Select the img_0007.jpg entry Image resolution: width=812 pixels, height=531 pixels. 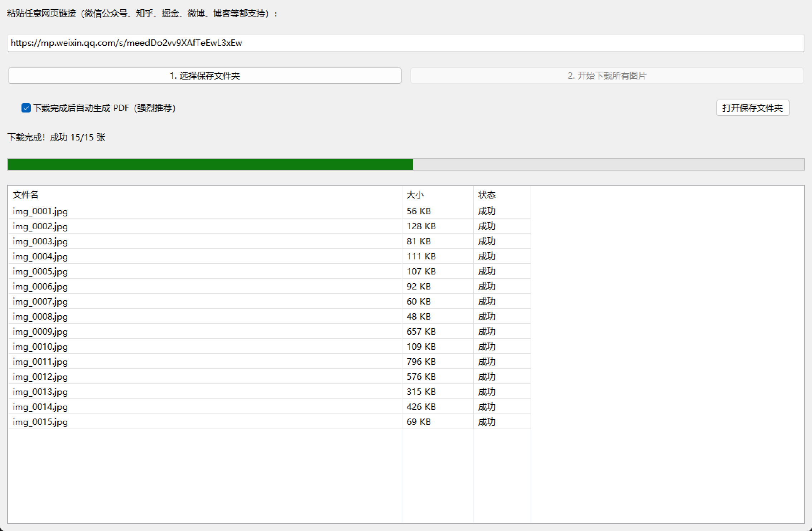coord(40,302)
